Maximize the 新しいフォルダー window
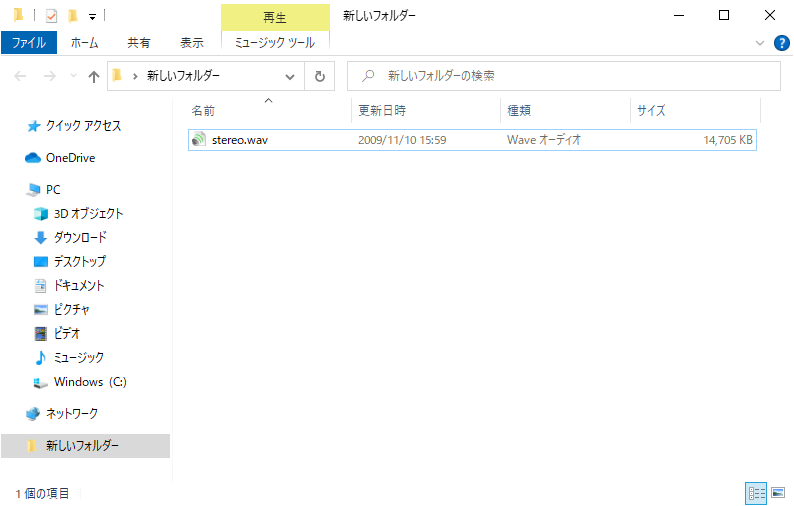The height and width of the screenshot is (506, 794). [724, 16]
